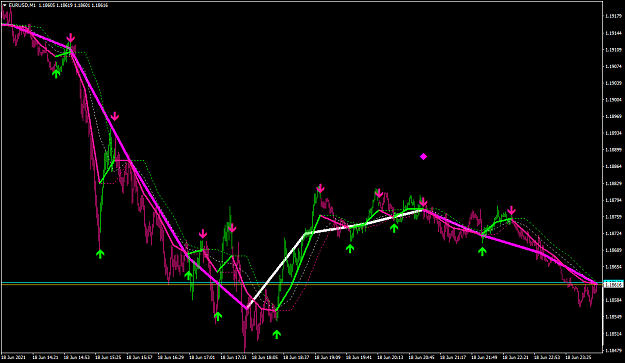
Task: Click the 18 Jun 23:25 time label
Action: pos(578,357)
